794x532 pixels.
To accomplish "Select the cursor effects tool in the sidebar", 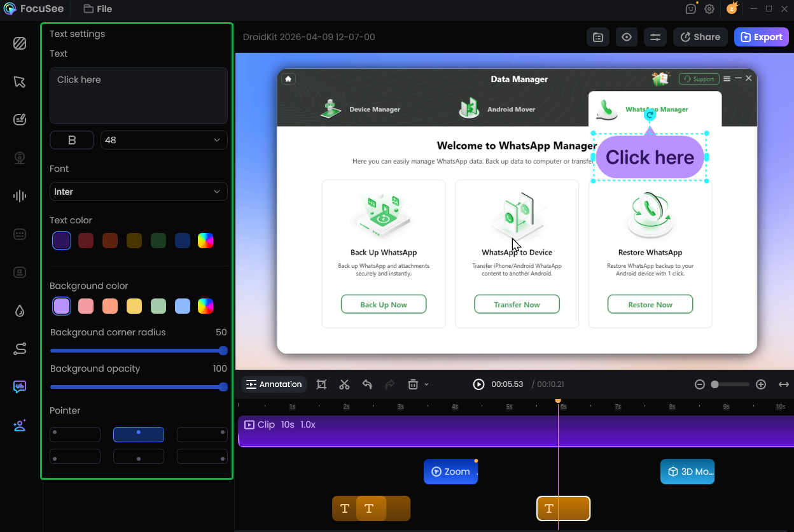I will pos(19,81).
